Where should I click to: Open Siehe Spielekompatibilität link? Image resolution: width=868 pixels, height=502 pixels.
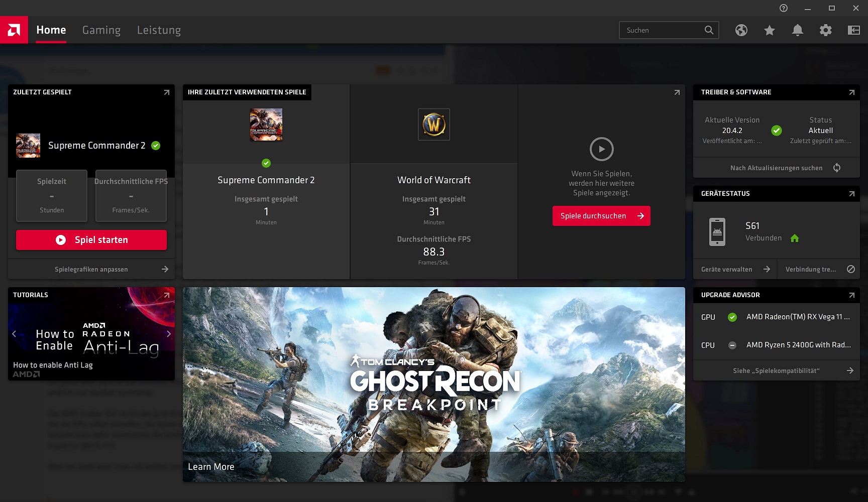pos(777,370)
